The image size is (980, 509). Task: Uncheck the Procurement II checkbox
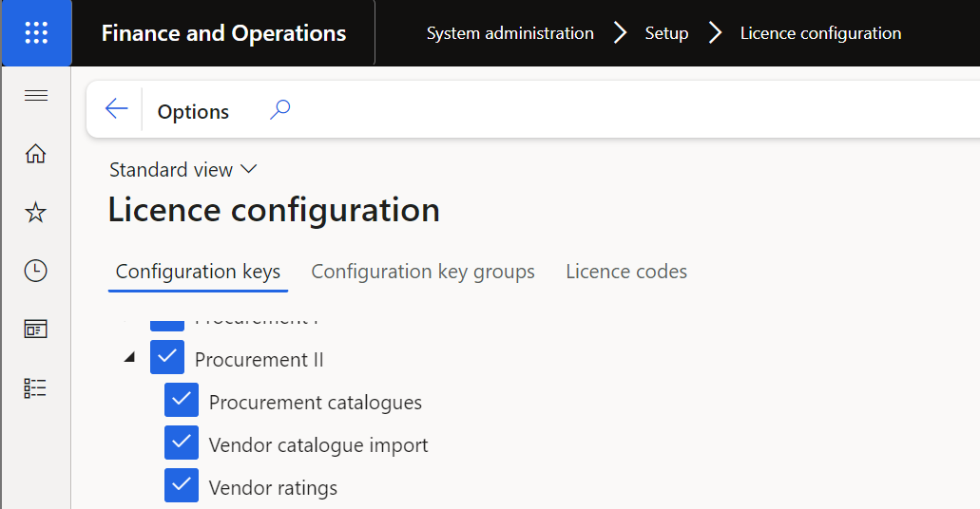pos(167,357)
